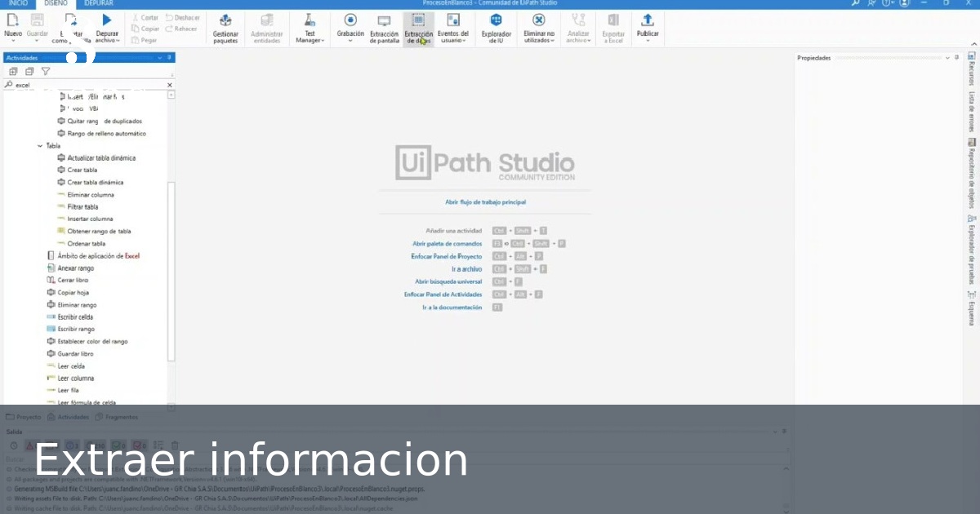980x514 pixels.
Task: Click Enfocar Panel de Proyecto link
Action: (x=447, y=256)
